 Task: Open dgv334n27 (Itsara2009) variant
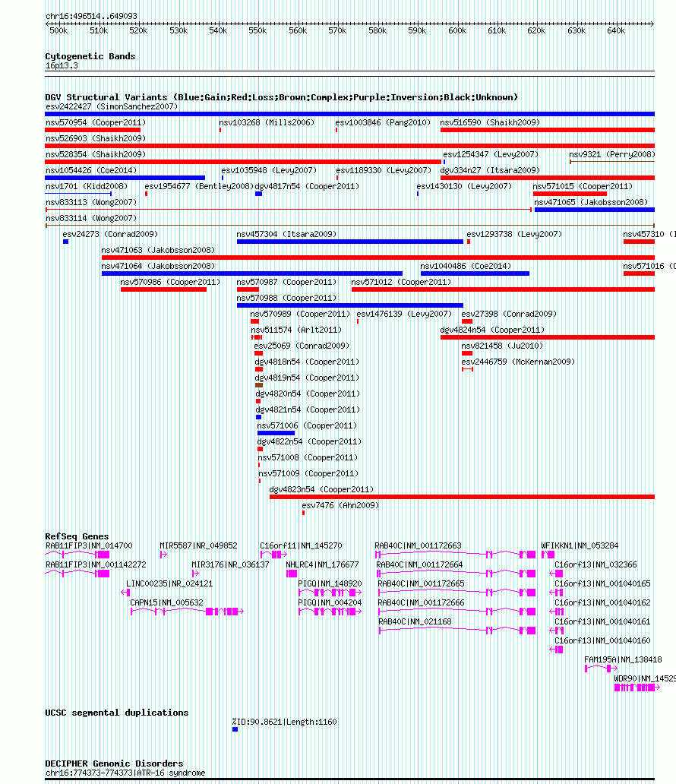[490, 170]
